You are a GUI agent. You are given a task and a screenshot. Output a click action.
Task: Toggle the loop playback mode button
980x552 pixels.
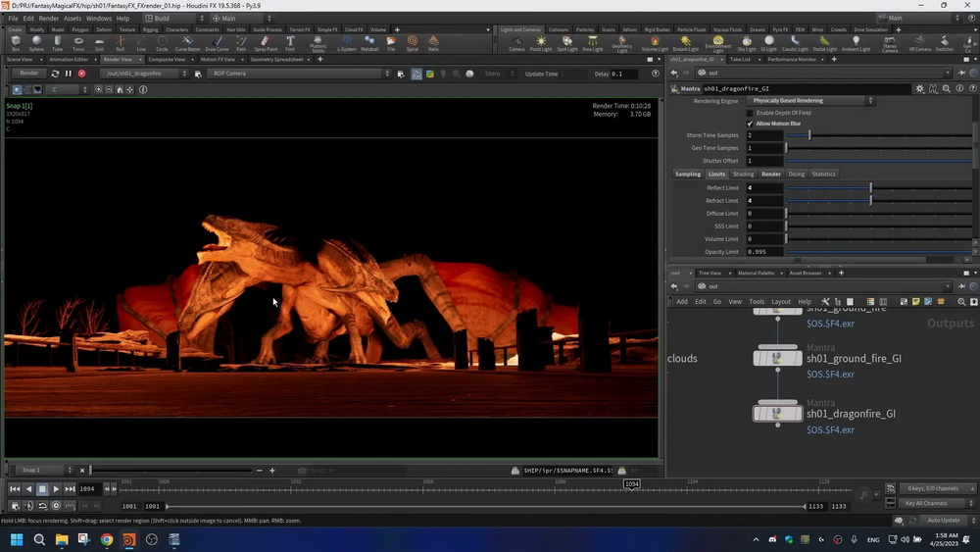point(42,506)
